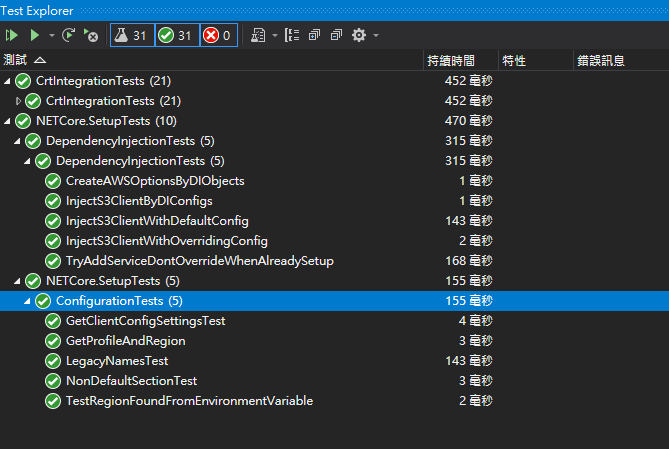Select the InjectS3ClientWithDefaultConfig test
Viewport: 669px width, 449px height.
[x=157, y=221]
